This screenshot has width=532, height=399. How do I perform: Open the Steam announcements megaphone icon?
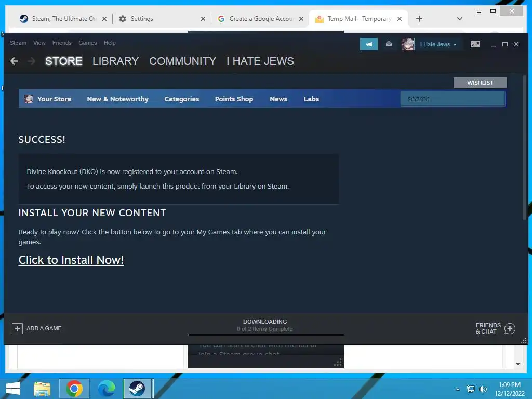point(369,44)
